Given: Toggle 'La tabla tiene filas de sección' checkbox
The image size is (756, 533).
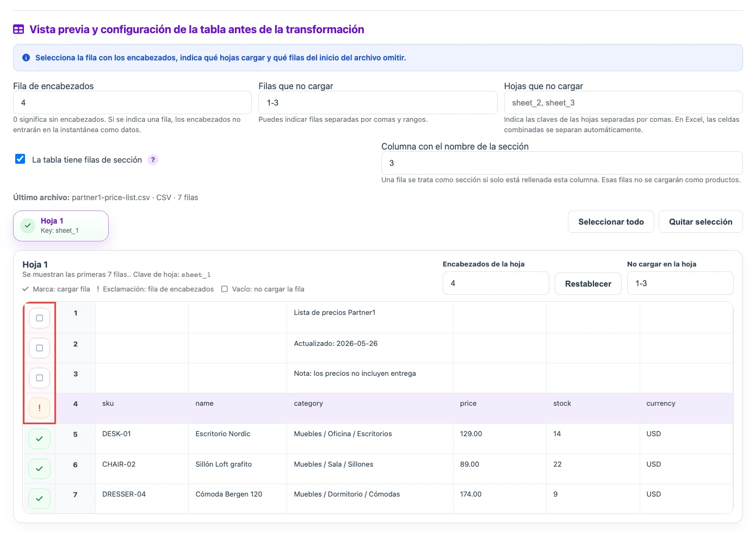Looking at the screenshot, I should pyautogui.click(x=20, y=159).
